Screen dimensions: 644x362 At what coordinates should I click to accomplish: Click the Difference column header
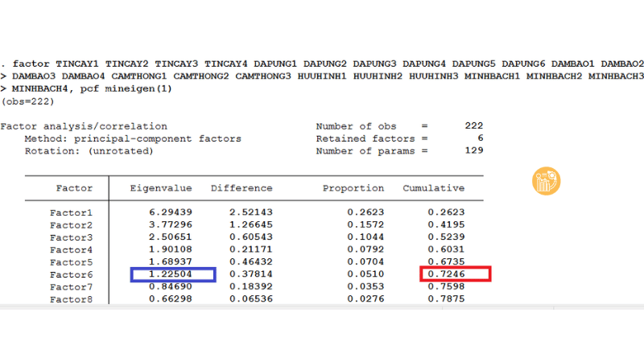coord(242,188)
